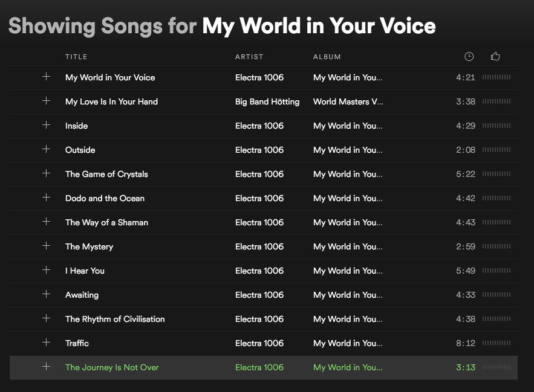The image size is (534, 392).
Task: Click plus icon next to "Dodo and the Ocean"
Action: click(46, 198)
